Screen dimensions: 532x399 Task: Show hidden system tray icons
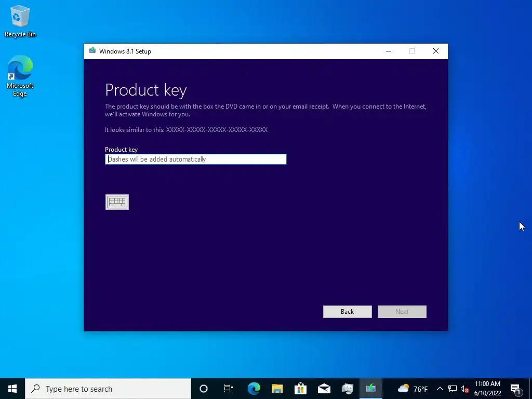[440, 389]
